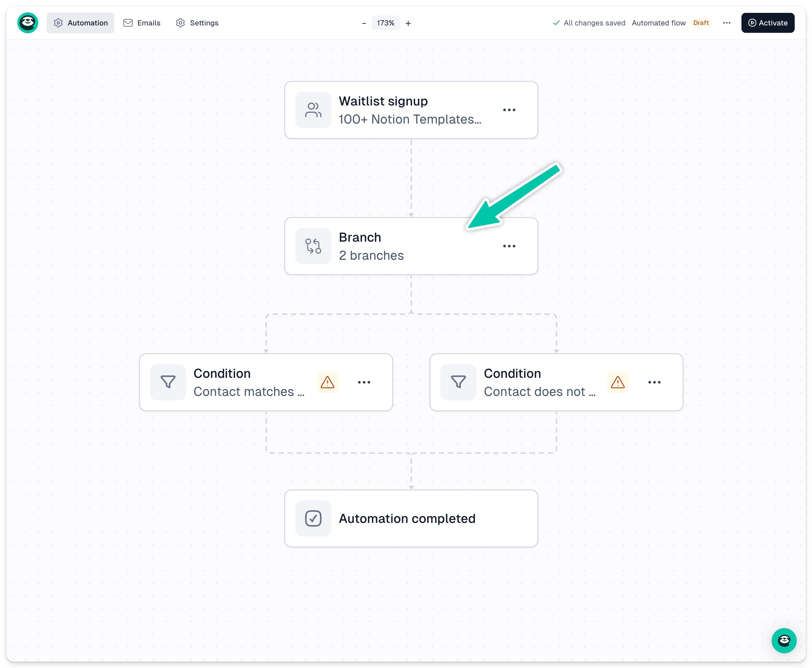This screenshot has height=668, width=812.
Task: Click the Contact does not condition filter icon
Action: [458, 382]
